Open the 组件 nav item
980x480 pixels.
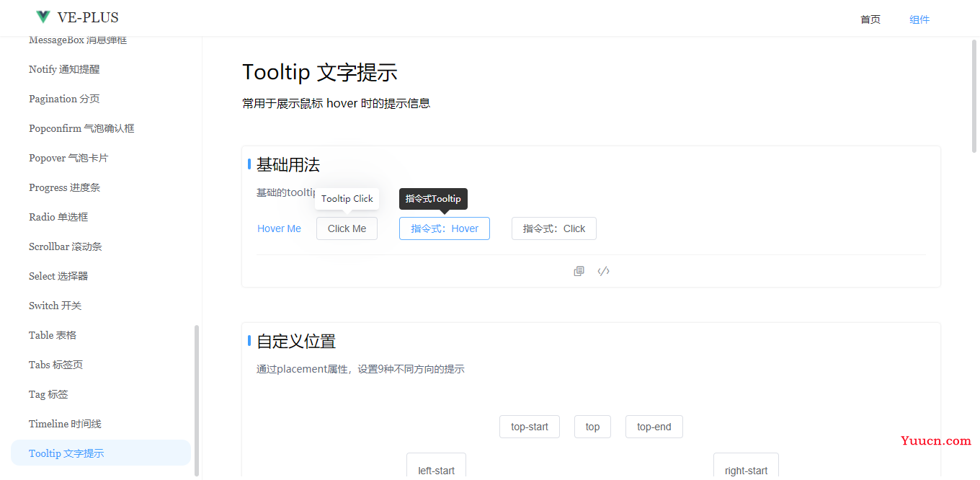(x=919, y=19)
